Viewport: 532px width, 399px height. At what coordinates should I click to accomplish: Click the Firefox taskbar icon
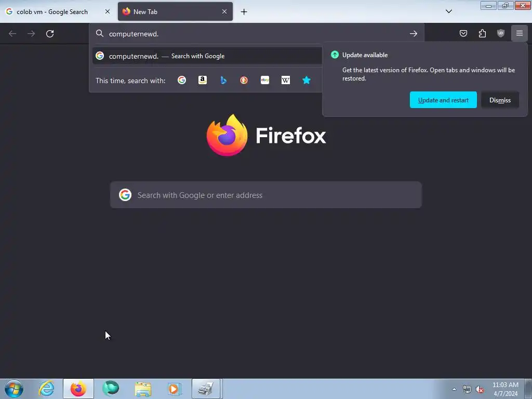point(78,389)
